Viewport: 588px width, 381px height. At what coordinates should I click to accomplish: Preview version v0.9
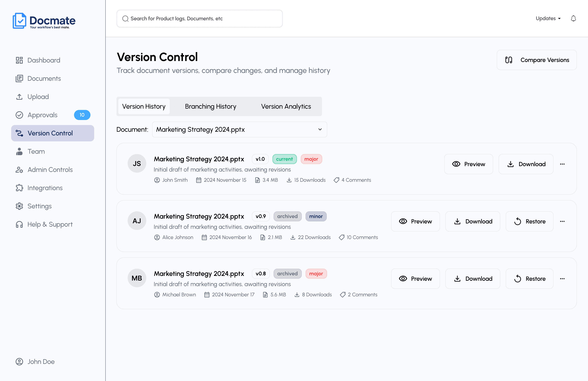[x=415, y=221]
